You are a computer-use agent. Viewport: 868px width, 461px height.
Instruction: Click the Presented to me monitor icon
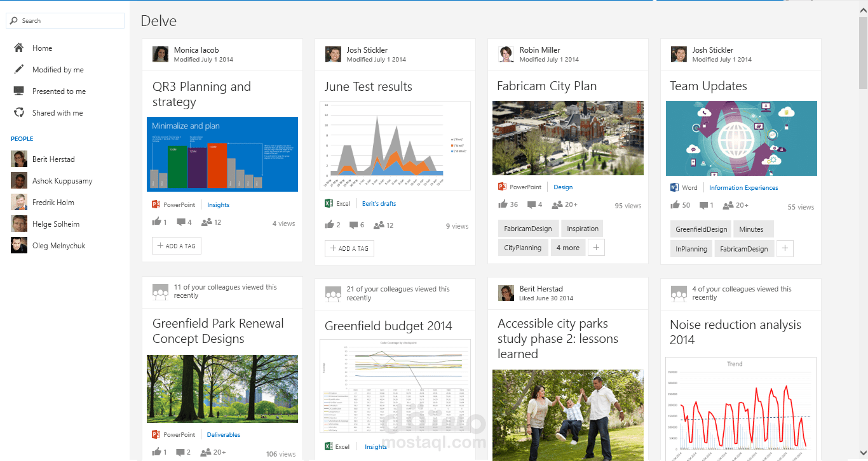click(19, 91)
